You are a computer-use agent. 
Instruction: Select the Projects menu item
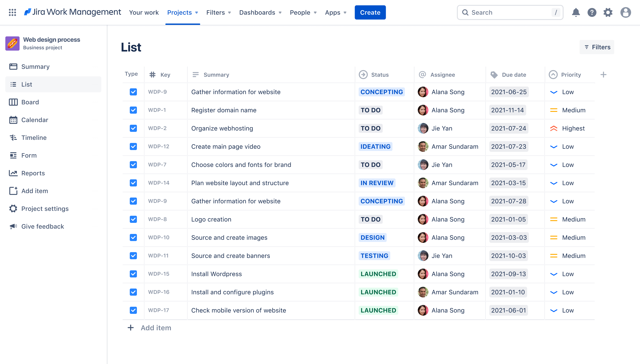point(182,12)
